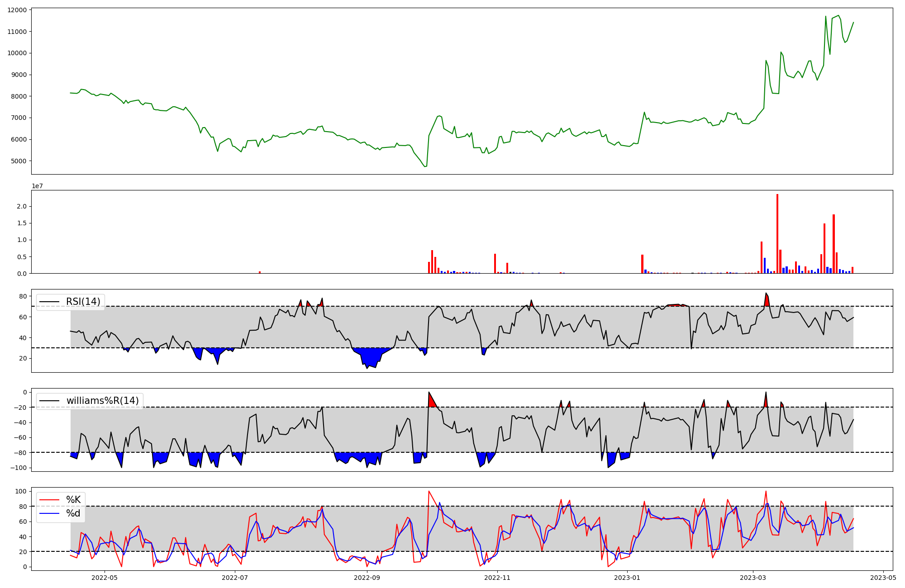
Task: Click the %K legend label
Action: tap(73, 500)
